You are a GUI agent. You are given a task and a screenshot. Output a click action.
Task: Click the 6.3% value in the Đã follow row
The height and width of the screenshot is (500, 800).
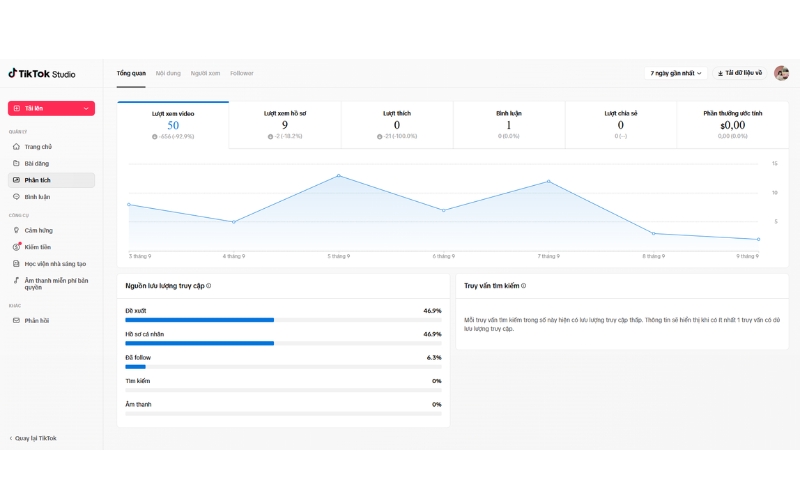click(434, 358)
